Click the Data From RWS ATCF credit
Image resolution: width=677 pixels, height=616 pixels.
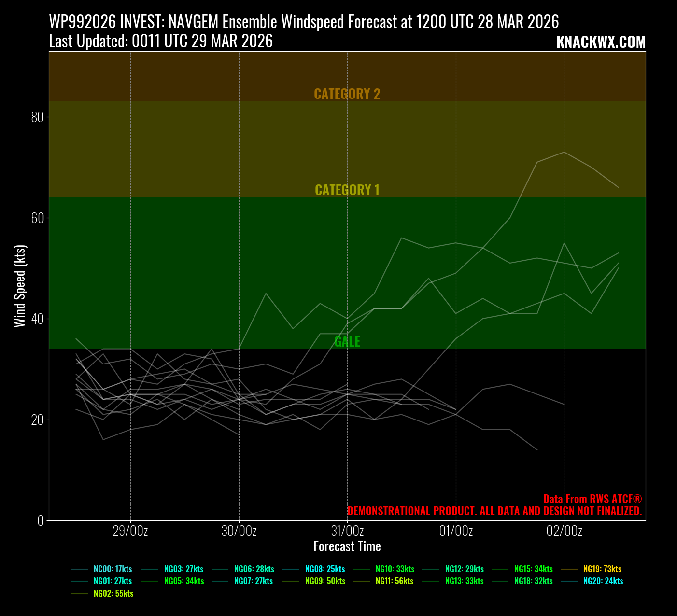tap(592, 499)
